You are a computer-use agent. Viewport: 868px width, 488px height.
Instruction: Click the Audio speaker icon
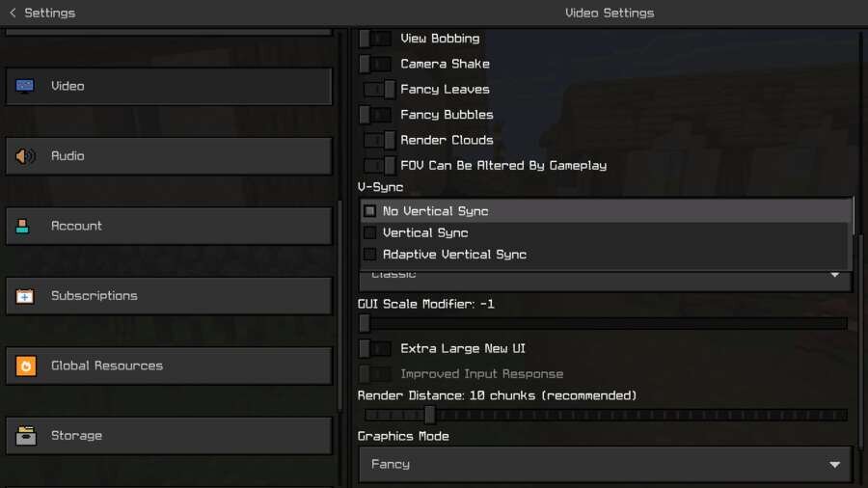tap(25, 156)
